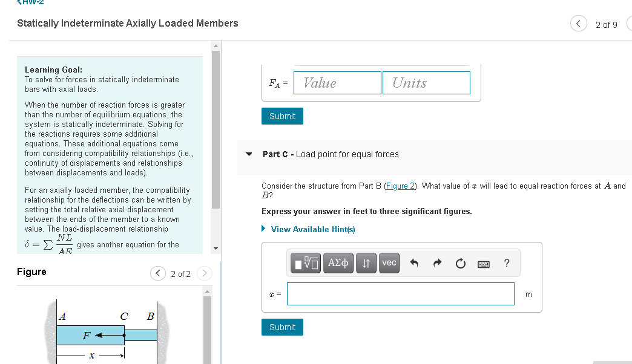Go to previous figure with left chevron
The width and height of the screenshot is (632, 364).
pyautogui.click(x=158, y=273)
